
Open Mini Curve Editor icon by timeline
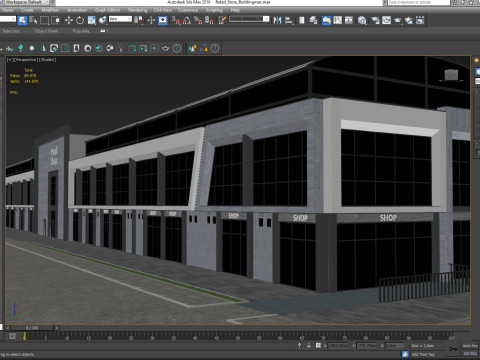coord(12,336)
